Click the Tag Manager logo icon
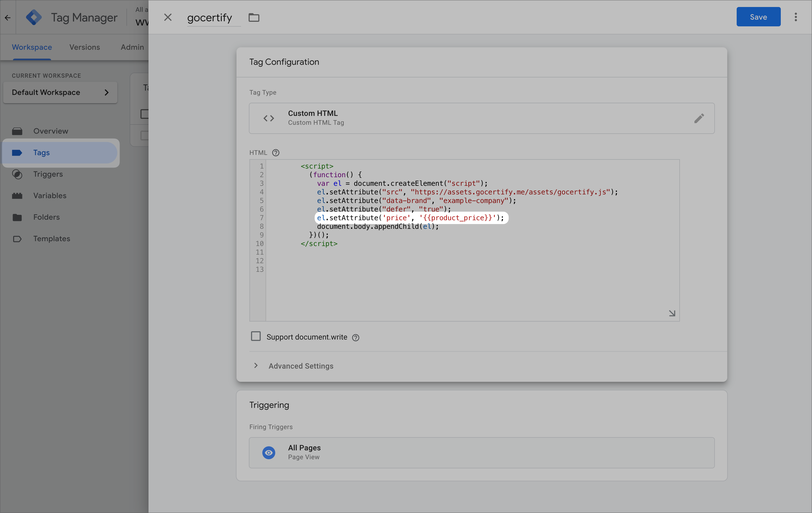This screenshot has width=812, height=513. [x=34, y=17]
